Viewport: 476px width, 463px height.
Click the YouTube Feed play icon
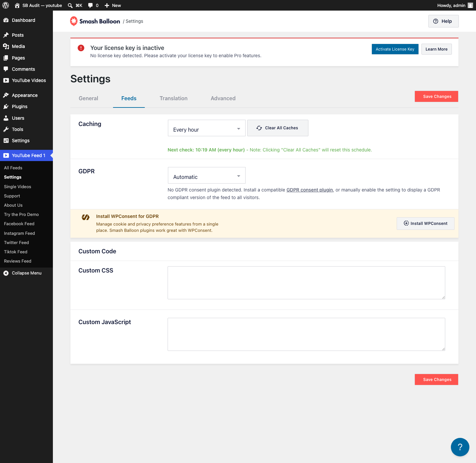[6, 155]
